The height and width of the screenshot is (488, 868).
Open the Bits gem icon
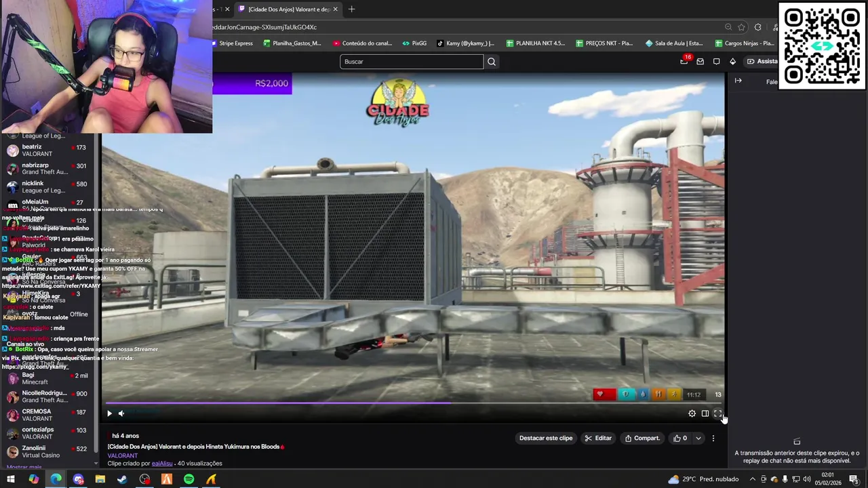pyautogui.click(x=732, y=62)
